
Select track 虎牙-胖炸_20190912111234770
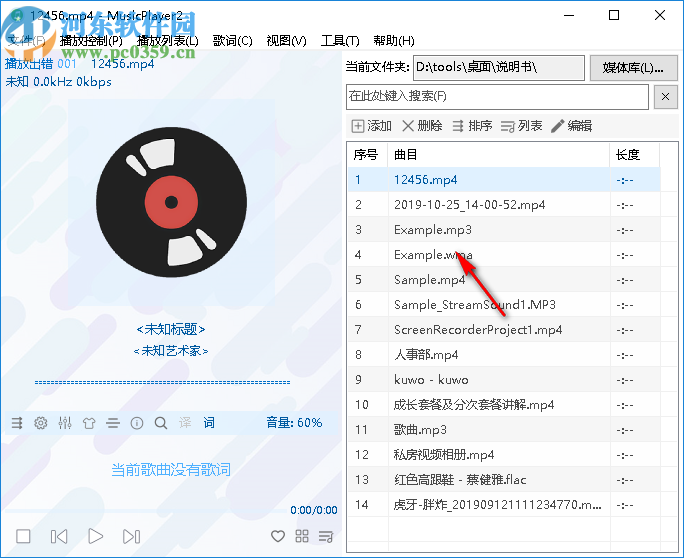click(504, 505)
